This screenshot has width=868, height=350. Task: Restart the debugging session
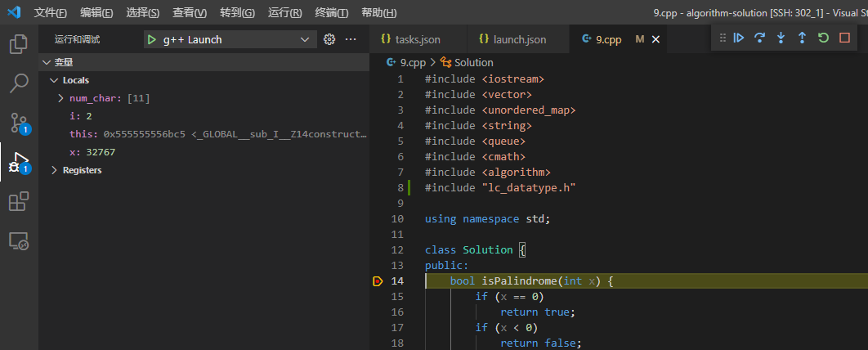tap(823, 38)
